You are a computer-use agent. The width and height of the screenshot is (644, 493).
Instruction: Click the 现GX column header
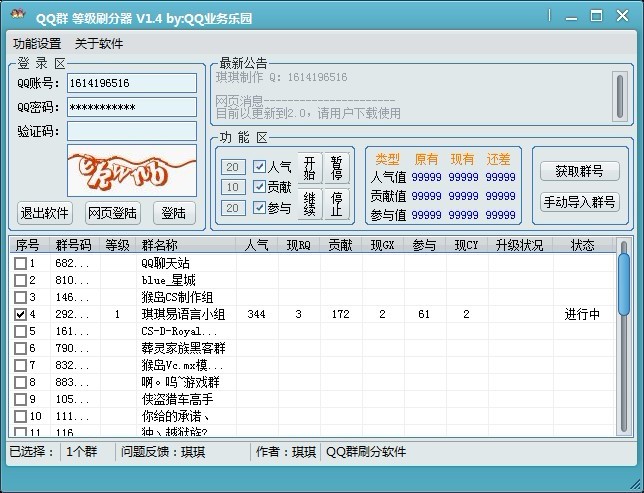coord(383,245)
